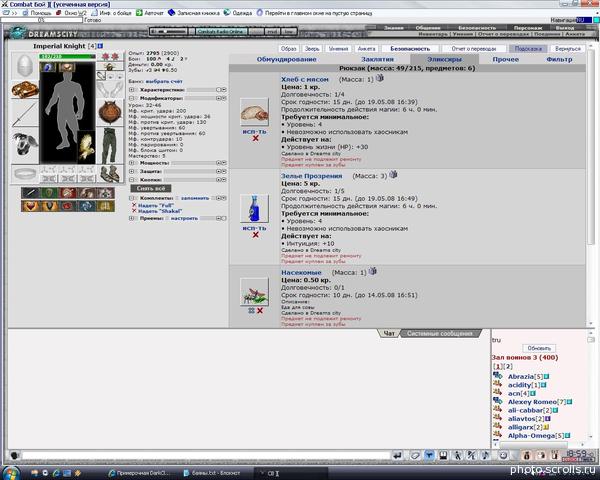The width and height of the screenshot is (600, 480).
Task: Select the green shield technique icon
Action: (49, 193)
